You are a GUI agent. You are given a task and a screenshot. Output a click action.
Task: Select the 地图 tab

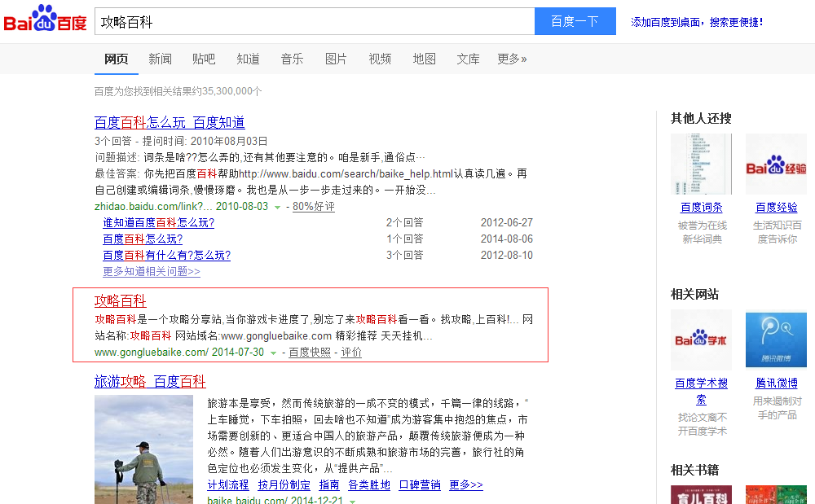tap(424, 59)
